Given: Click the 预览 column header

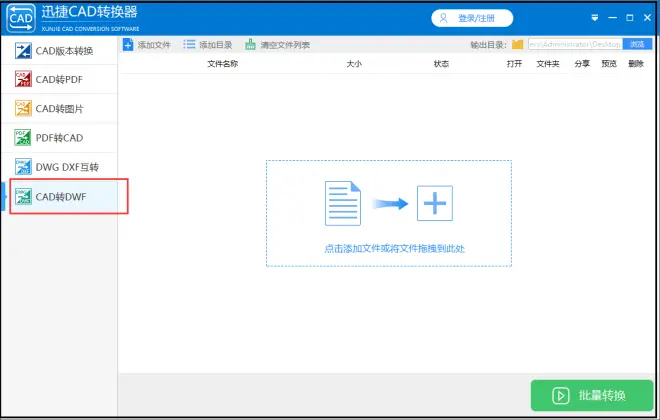Looking at the screenshot, I should pos(609,64).
